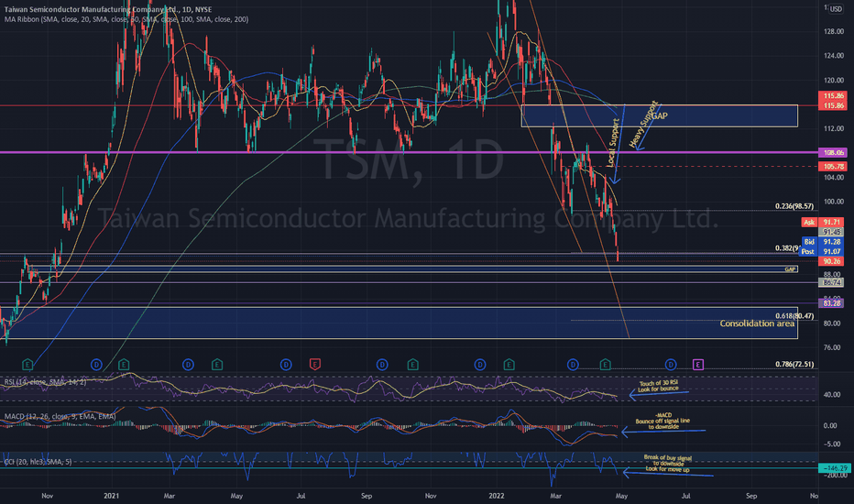Click the 2021 label on time axis

pos(111,496)
